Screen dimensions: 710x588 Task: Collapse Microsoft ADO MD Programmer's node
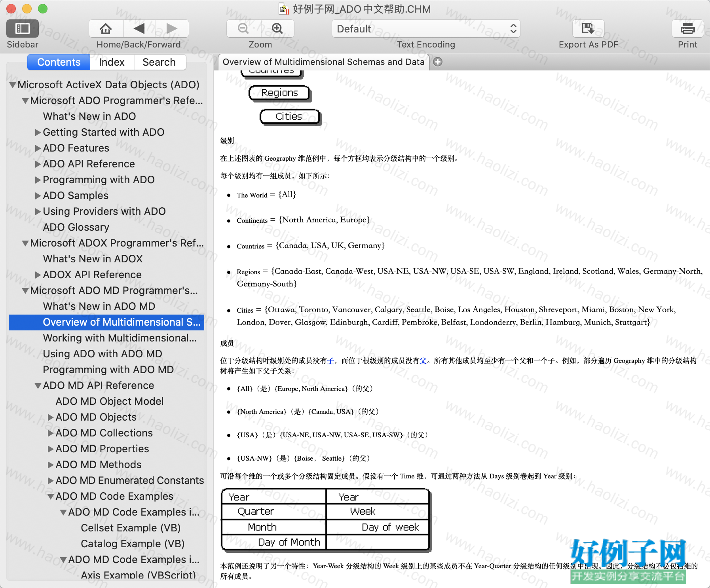point(25,290)
